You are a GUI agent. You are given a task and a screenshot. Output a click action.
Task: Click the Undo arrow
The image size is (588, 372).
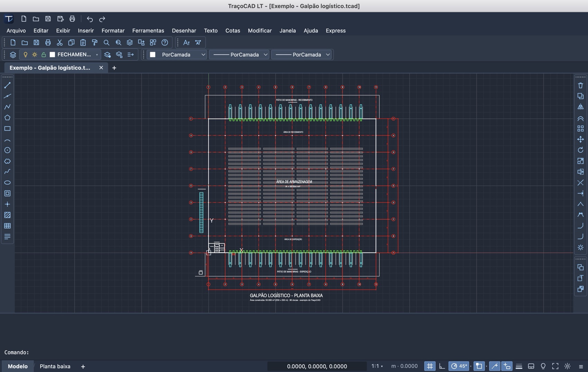[90, 19]
